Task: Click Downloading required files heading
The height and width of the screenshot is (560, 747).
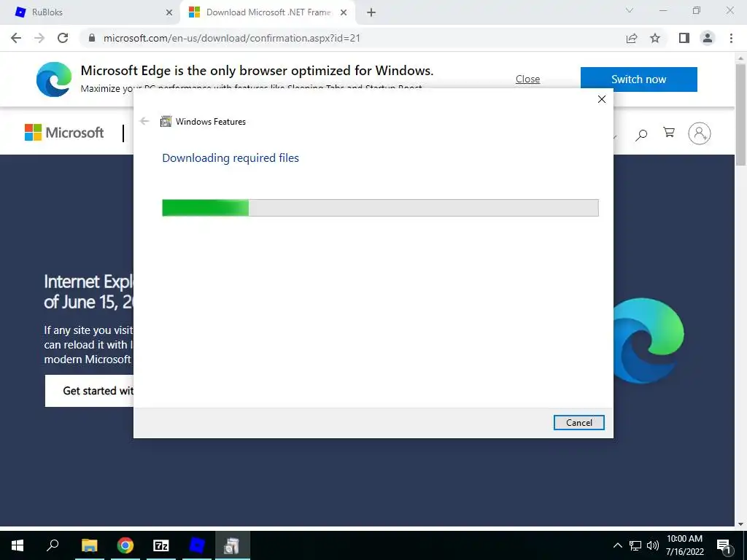Action: pyautogui.click(x=231, y=157)
